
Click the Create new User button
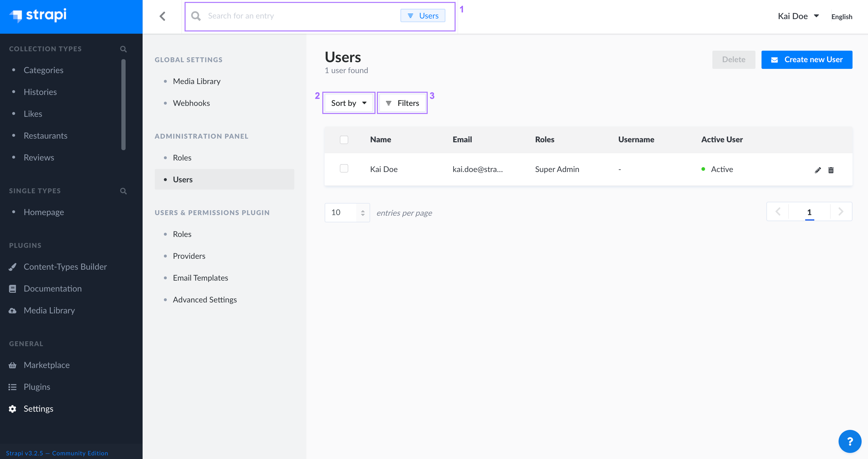(x=807, y=59)
